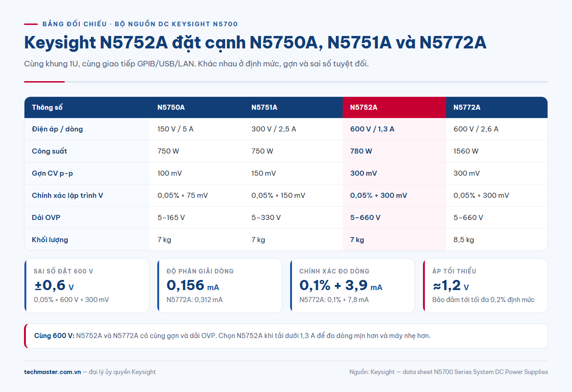Viewport: 572px width, 392px height.
Task: Click the subtitle starting "Cùng khung 1U"
Action: pyautogui.click(x=196, y=64)
